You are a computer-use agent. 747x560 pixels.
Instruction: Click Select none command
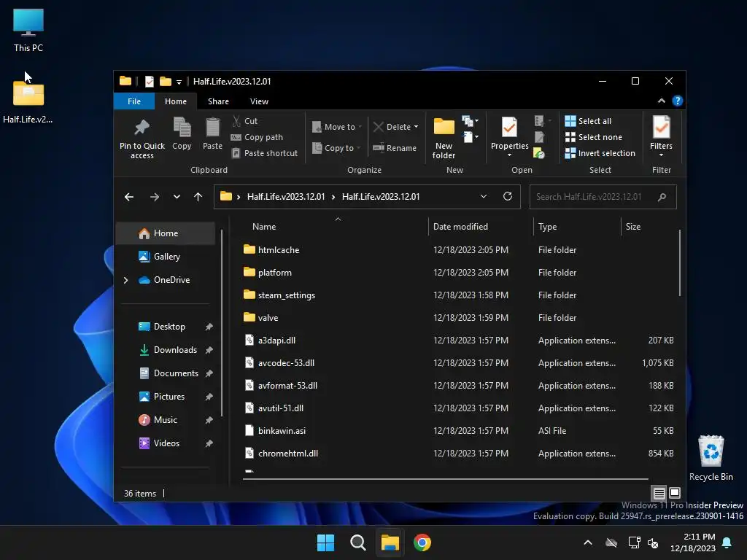click(x=594, y=137)
